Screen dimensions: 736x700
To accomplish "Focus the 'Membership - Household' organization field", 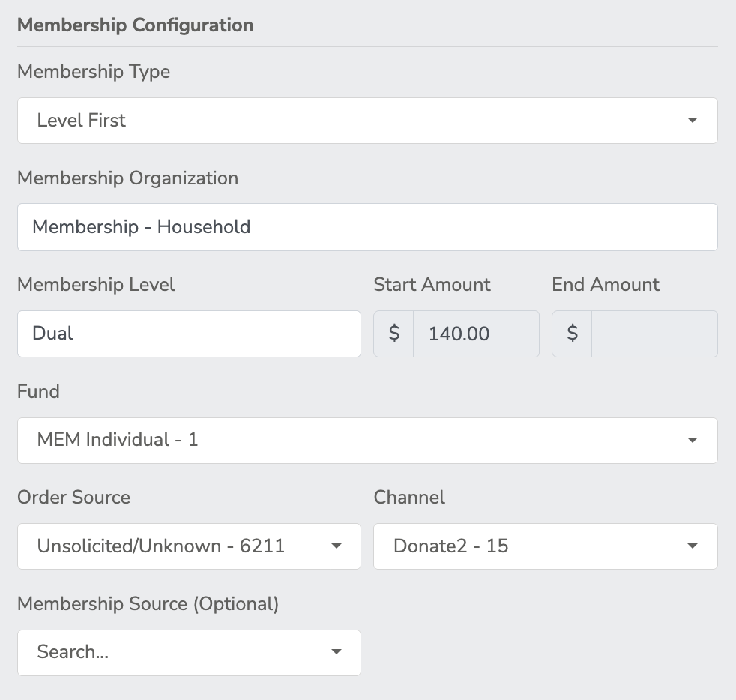I will click(367, 227).
